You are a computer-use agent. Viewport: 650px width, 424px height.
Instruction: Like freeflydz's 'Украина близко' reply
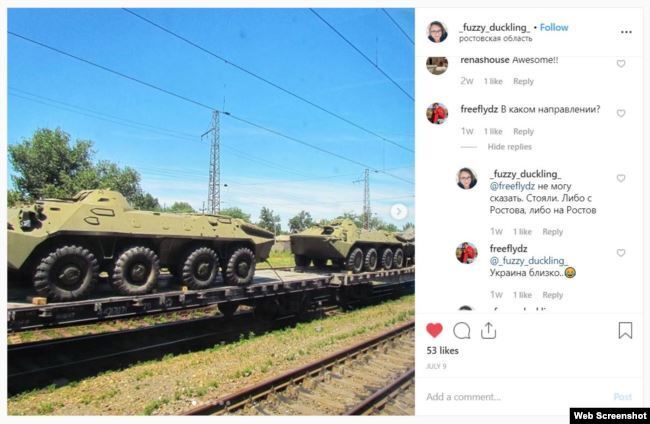coord(621,253)
